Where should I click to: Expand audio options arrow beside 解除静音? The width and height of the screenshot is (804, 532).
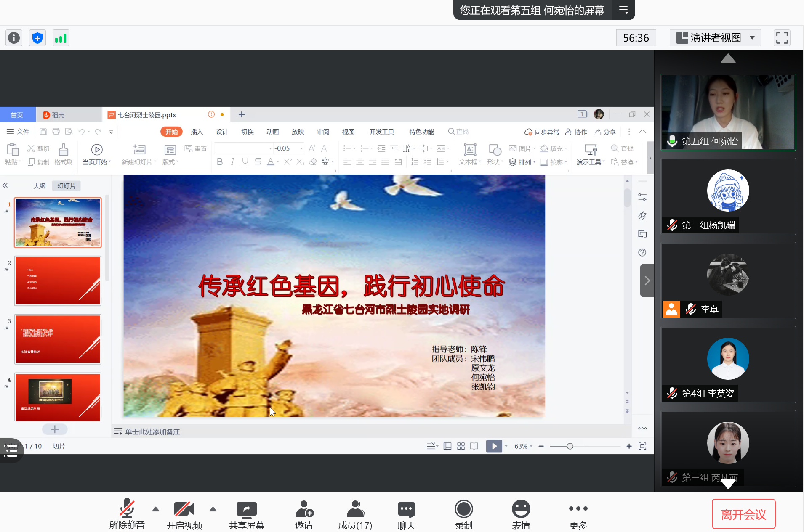(156, 509)
